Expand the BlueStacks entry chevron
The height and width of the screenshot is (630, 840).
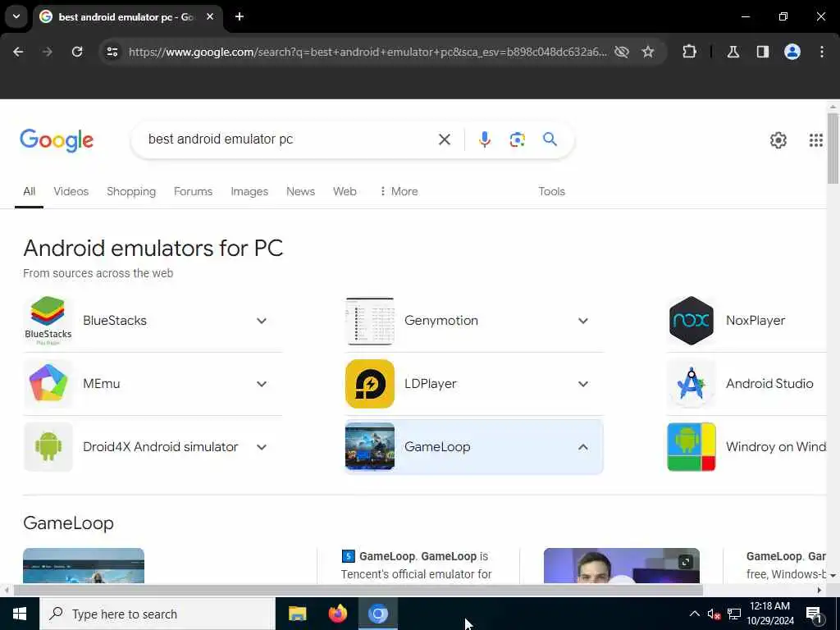coord(262,321)
